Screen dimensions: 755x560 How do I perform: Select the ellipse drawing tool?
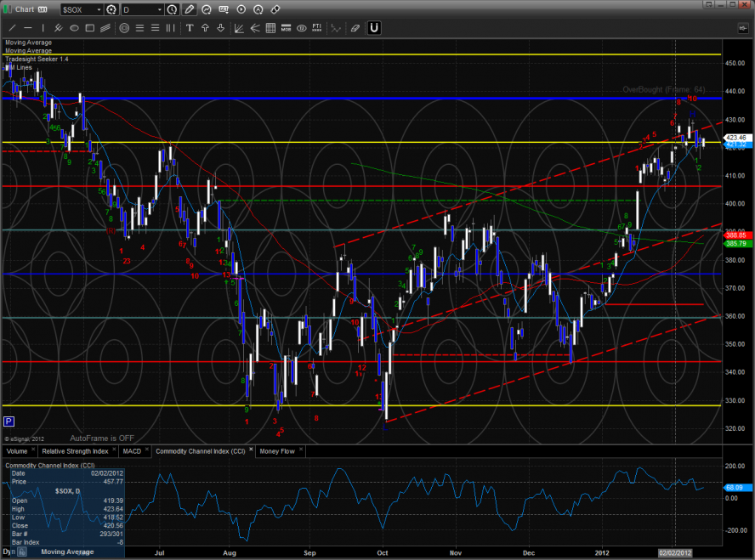tap(74, 28)
